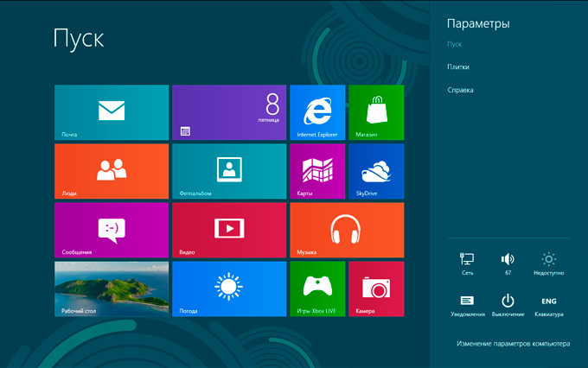Open the Видео video tile

click(x=229, y=230)
